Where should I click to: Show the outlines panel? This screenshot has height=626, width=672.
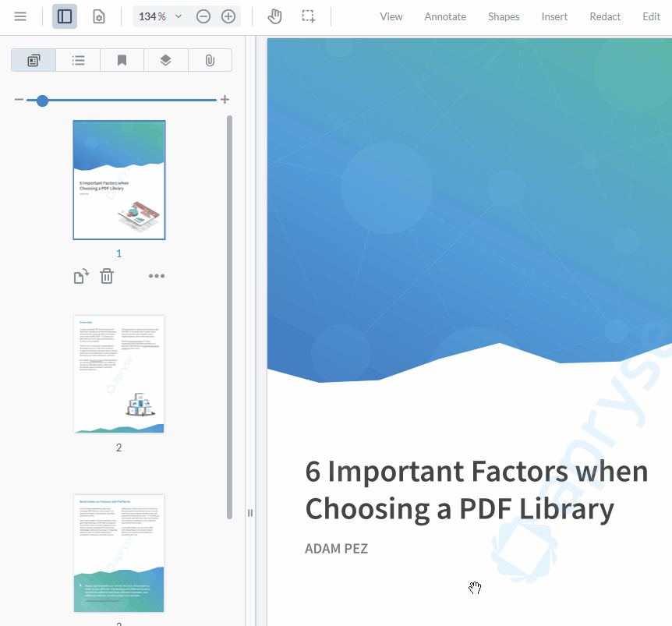(78, 60)
